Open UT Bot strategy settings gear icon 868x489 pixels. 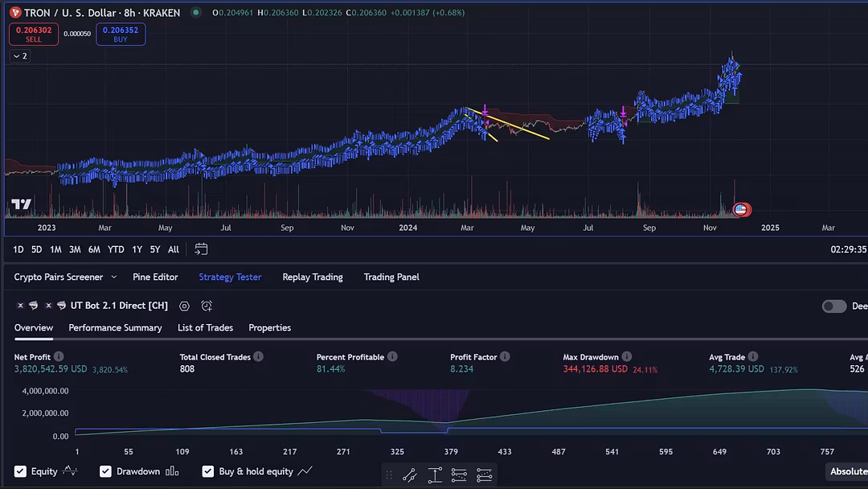click(184, 306)
